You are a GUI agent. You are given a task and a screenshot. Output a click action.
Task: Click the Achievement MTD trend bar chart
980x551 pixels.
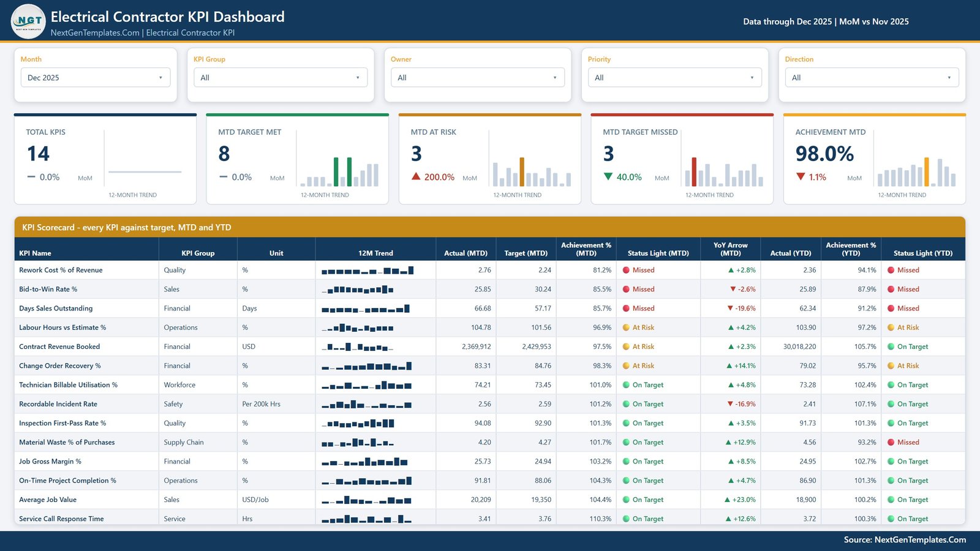pos(916,171)
